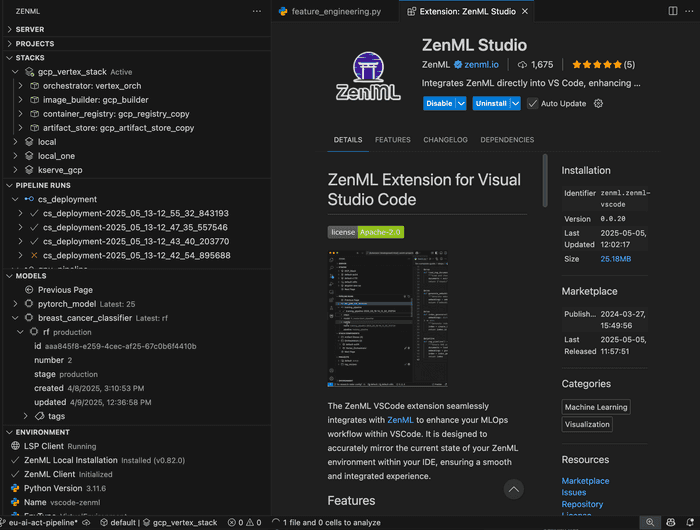Click the tags label icon

(40, 416)
